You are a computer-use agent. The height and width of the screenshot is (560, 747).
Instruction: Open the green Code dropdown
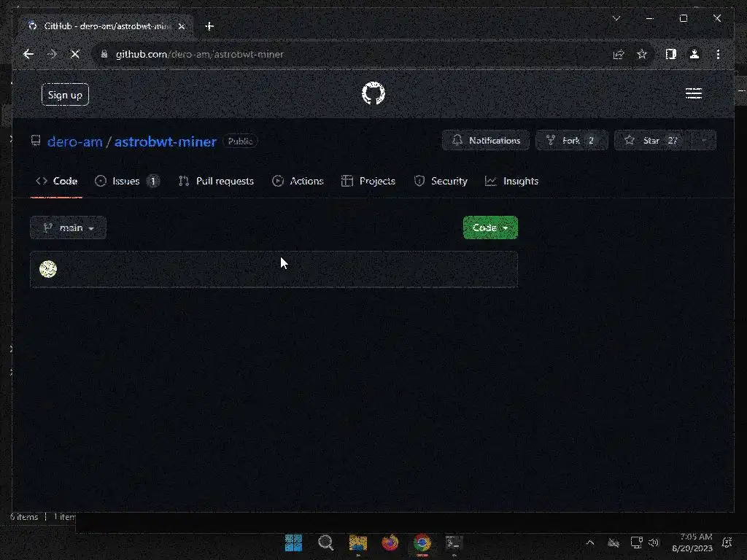(490, 227)
